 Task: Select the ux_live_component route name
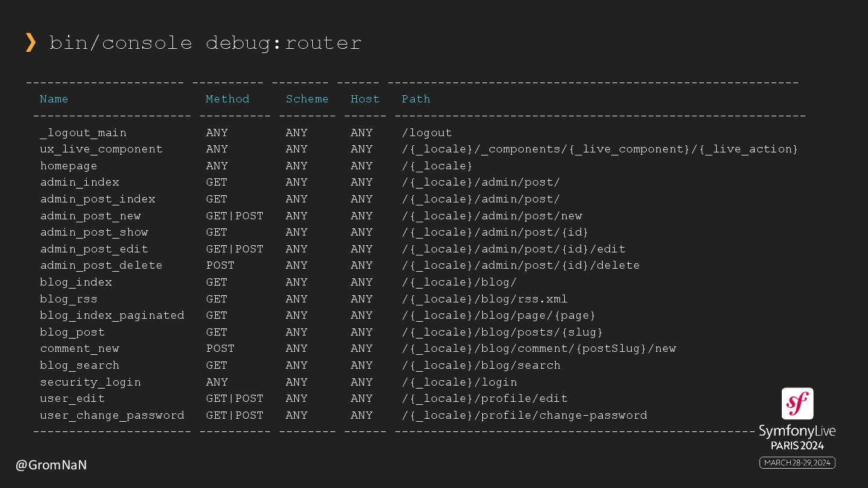pyautogui.click(x=101, y=149)
